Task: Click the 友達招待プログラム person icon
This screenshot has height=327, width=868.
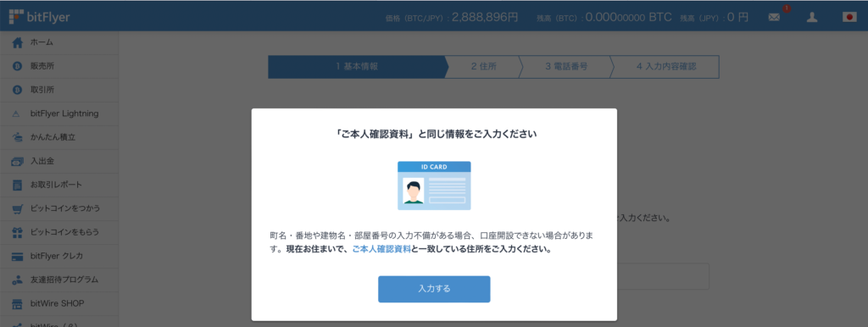Action: (x=17, y=280)
